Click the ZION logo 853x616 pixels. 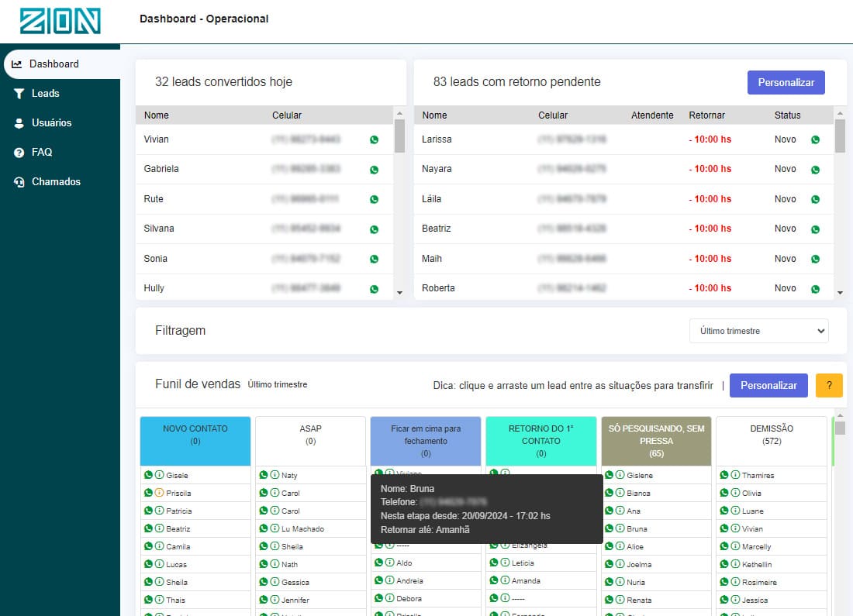(x=60, y=21)
